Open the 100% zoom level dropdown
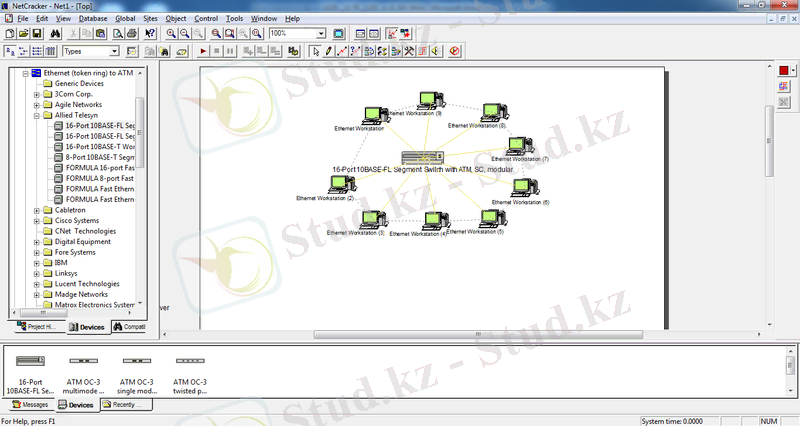800x426 pixels. pyautogui.click(x=321, y=34)
